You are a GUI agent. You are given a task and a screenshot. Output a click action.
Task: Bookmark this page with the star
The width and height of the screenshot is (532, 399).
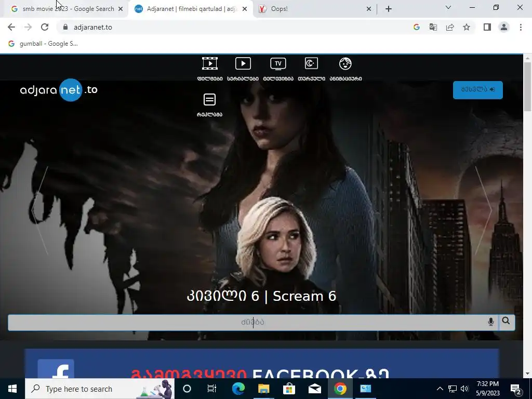pyautogui.click(x=467, y=27)
